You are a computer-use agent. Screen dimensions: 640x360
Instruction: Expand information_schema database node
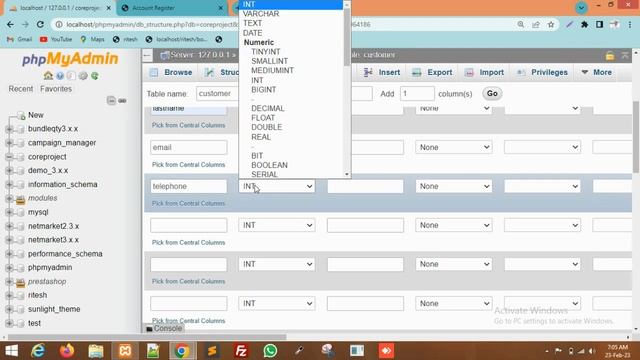point(9,184)
